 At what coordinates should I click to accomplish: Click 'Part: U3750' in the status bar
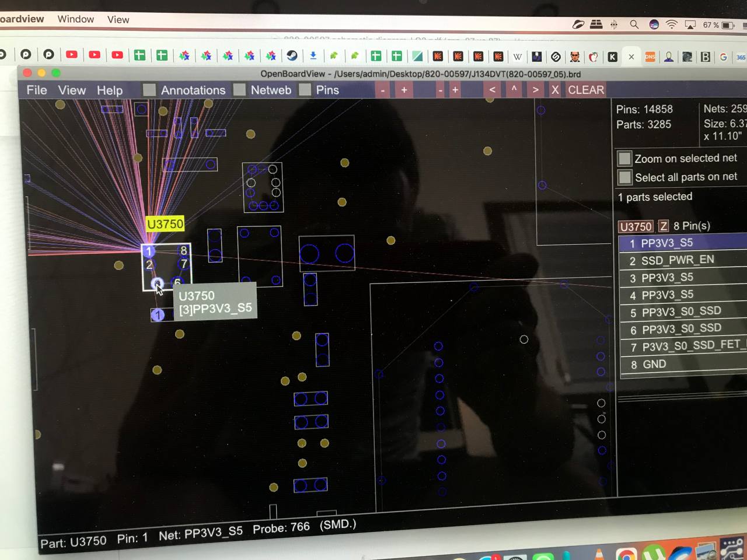click(x=73, y=542)
